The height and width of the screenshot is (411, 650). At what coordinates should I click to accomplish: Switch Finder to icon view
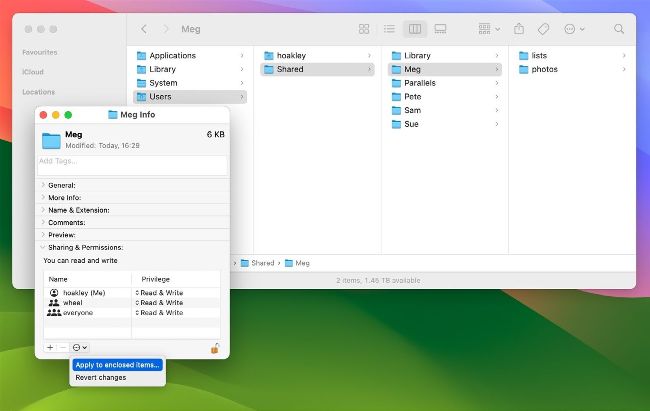(x=364, y=29)
